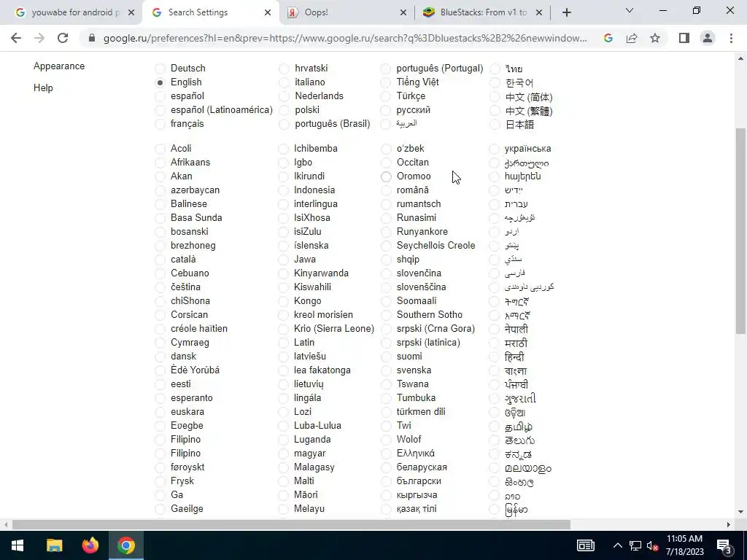Close the Oops! tab

click(403, 12)
